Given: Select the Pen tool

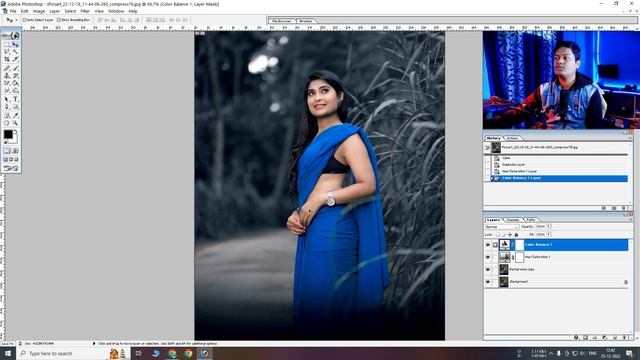Looking at the screenshot, I should tap(7, 107).
